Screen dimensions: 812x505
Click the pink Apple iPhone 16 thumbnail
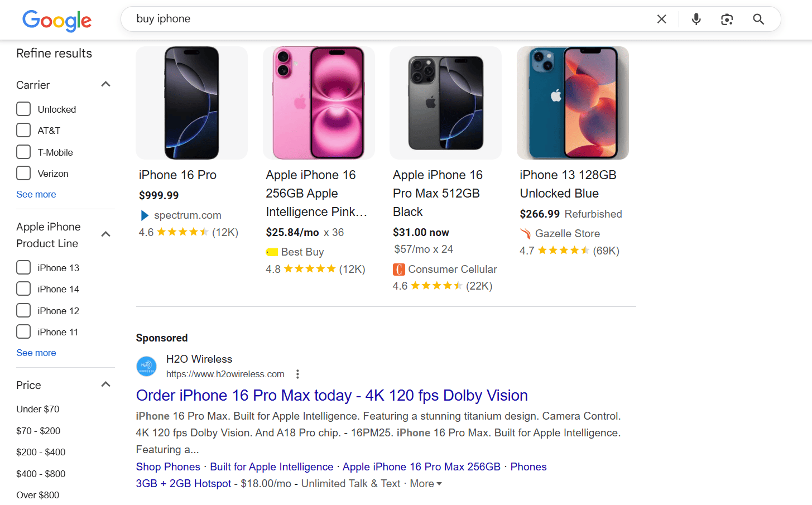(x=319, y=103)
